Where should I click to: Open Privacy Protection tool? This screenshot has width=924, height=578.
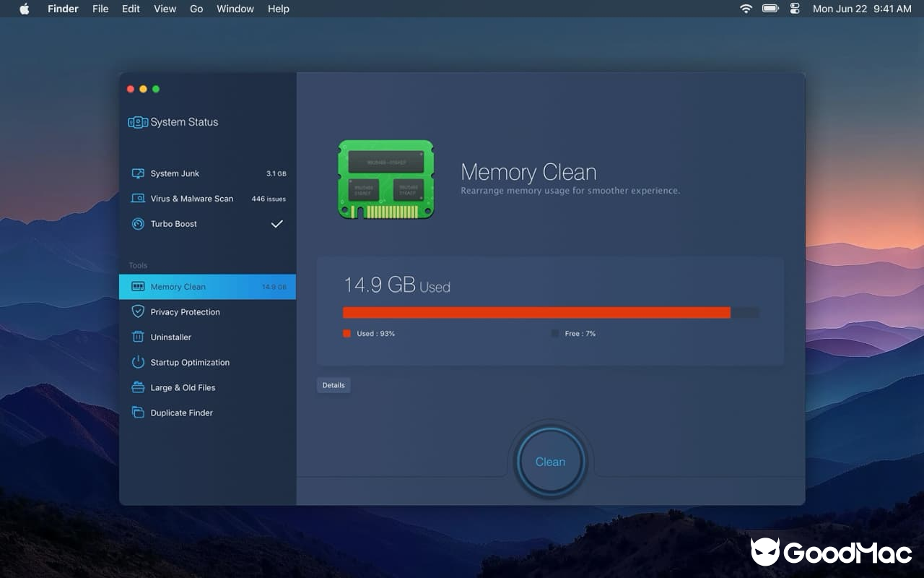208,312
